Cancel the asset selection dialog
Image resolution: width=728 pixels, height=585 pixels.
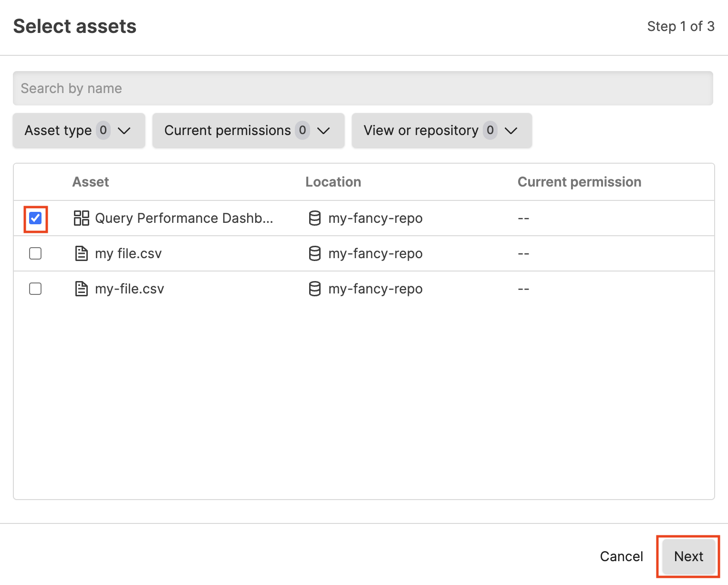tap(621, 556)
